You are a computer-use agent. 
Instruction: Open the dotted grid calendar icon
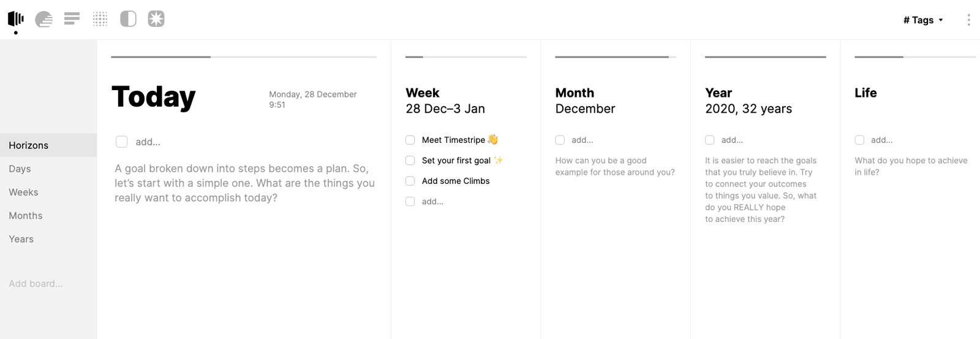pyautogui.click(x=100, y=19)
